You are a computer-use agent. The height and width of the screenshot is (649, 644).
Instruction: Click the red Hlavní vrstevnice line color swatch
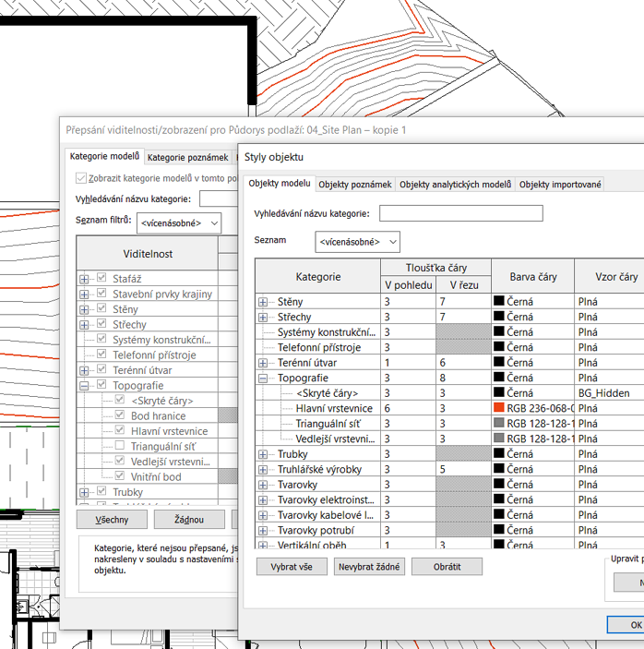coord(499,408)
